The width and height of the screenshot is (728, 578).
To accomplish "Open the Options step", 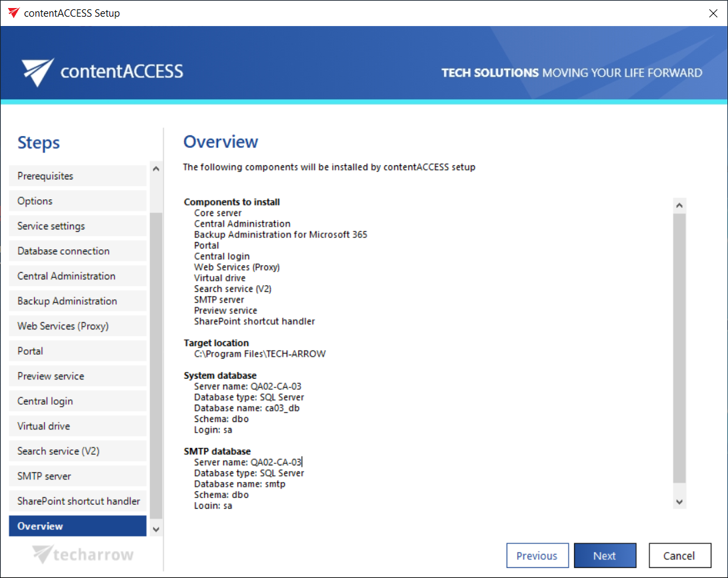I will tap(77, 201).
